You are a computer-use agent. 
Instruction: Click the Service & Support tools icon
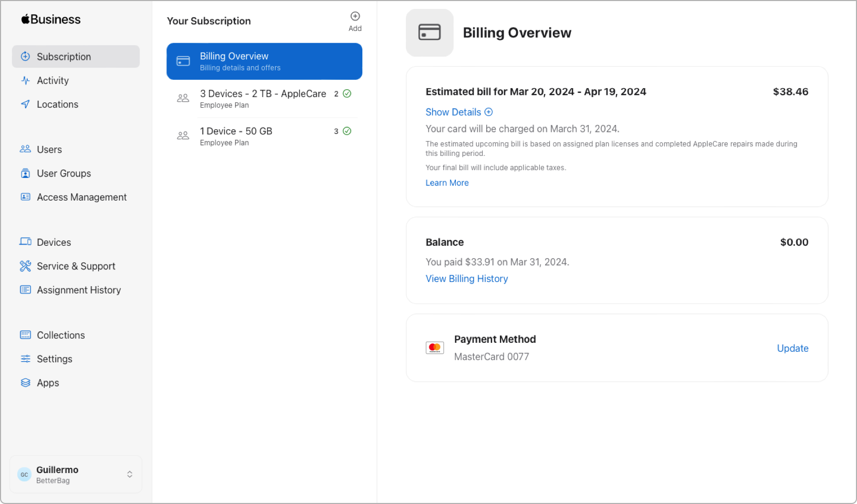point(25,266)
